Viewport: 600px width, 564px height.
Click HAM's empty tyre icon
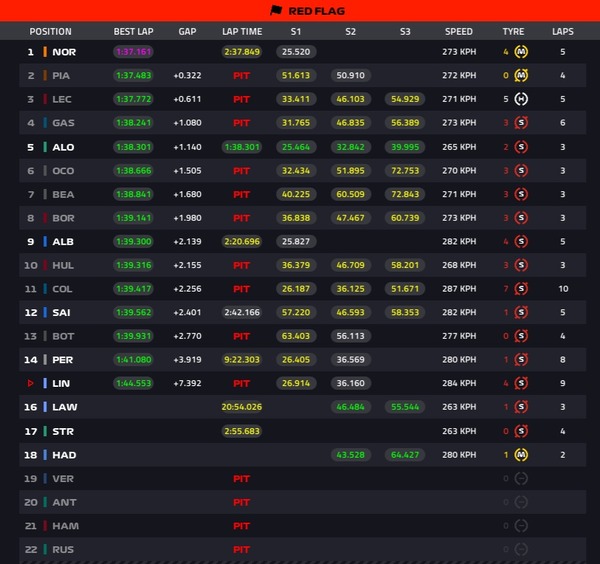[x=521, y=526]
